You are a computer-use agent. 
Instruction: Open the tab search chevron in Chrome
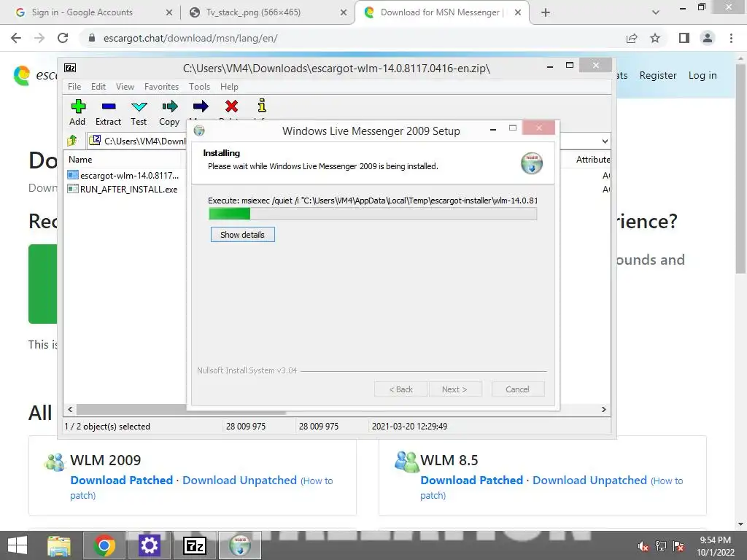click(656, 12)
